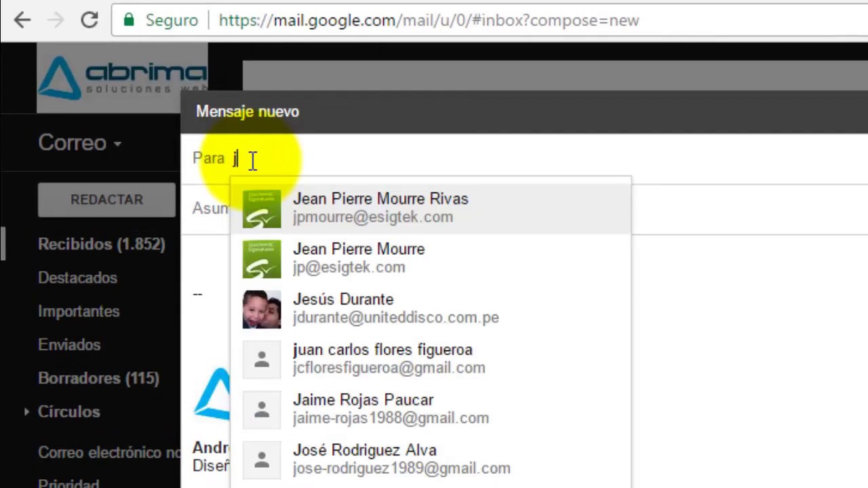Open the Recibidos folder
The image size is (868, 488).
pos(101,244)
